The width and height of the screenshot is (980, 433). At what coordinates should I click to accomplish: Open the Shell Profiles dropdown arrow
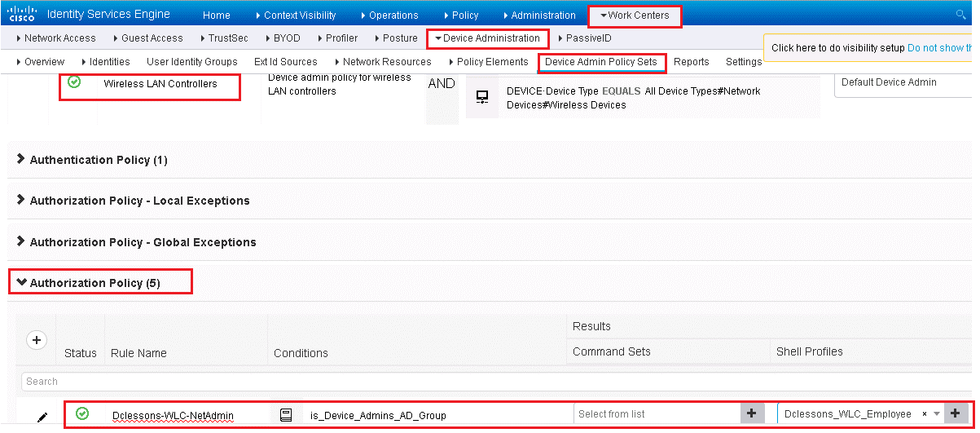[x=937, y=414]
